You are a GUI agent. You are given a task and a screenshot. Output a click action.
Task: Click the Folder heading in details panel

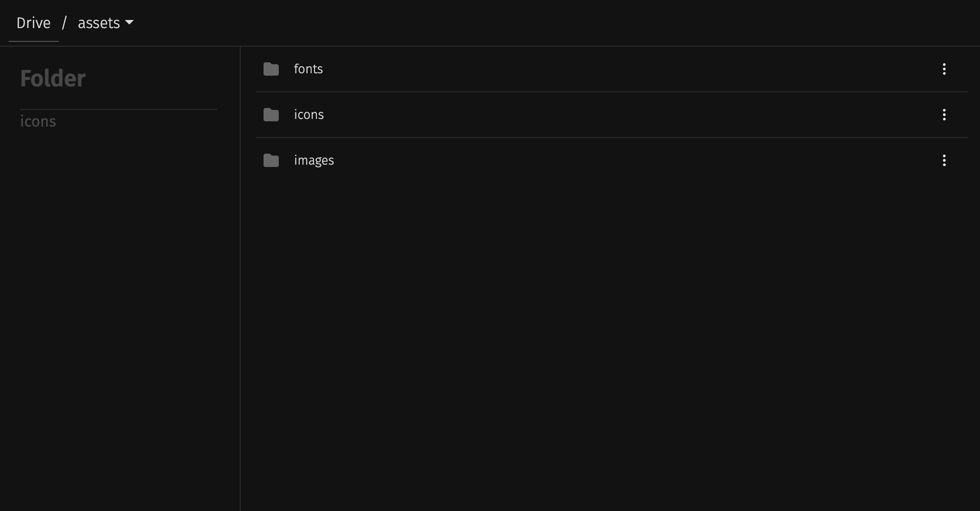[x=53, y=79]
